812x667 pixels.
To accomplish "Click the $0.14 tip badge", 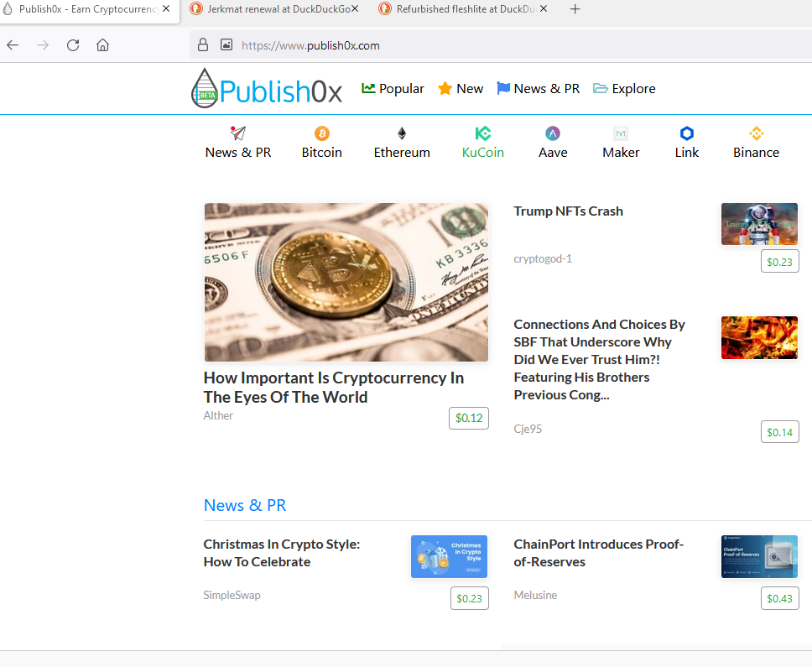I will point(779,432).
